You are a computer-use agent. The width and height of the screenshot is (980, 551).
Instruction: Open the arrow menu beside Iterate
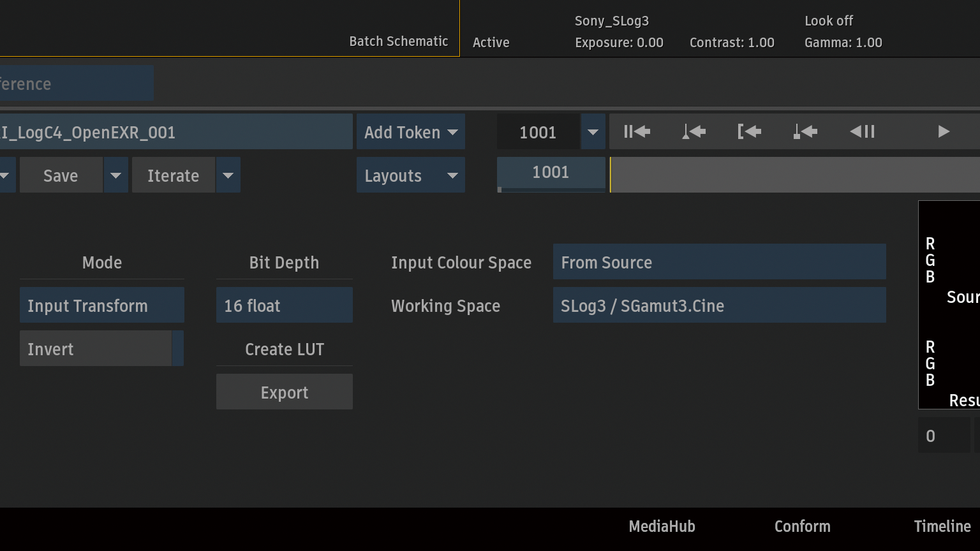[228, 175]
